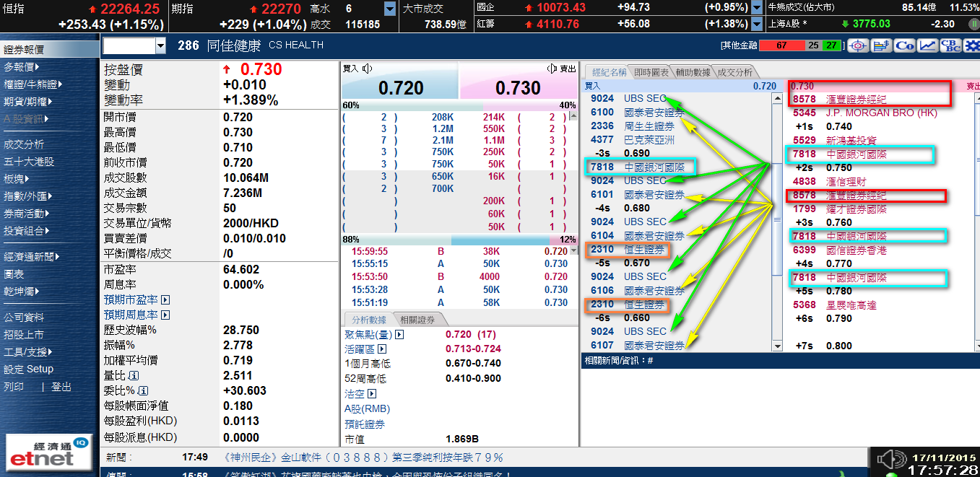
Task: Expand the 預期周息率 arrow box
Action: [x=165, y=315]
